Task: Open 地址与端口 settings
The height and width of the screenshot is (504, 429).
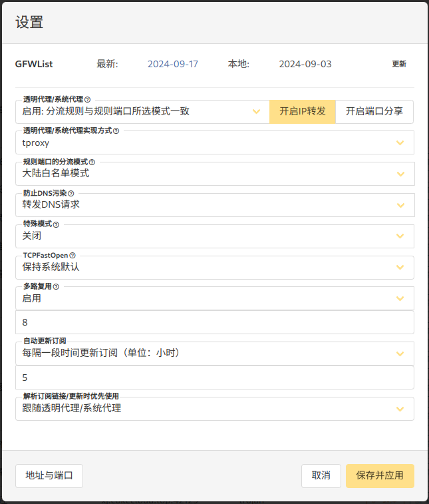Action: [49, 476]
